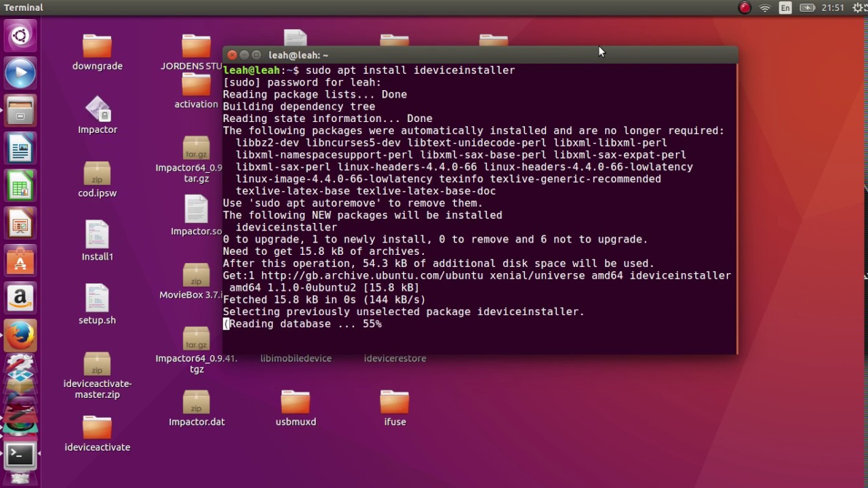Select the cod.ipsw zip file
The width and height of the screenshot is (868, 488).
pos(97,180)
